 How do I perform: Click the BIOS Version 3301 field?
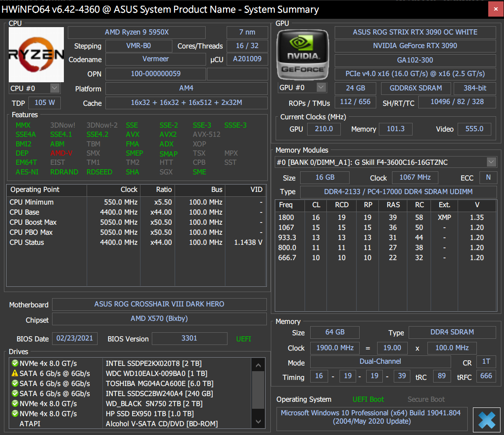click(189, 338)
